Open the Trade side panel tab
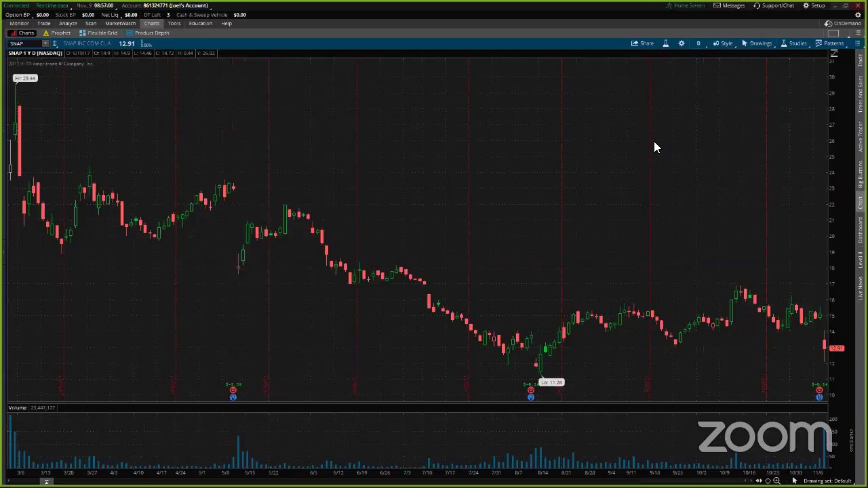868x488 pixels. (x=861, y=62)
